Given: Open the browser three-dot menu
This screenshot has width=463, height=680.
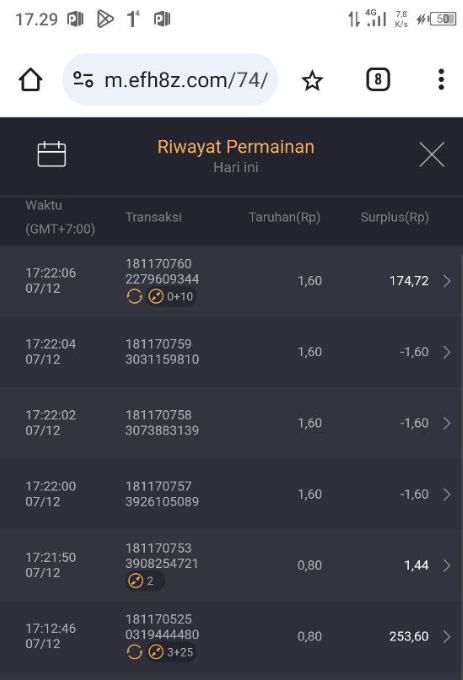Looking at the screenshot, I should click(x=441, y=80).
